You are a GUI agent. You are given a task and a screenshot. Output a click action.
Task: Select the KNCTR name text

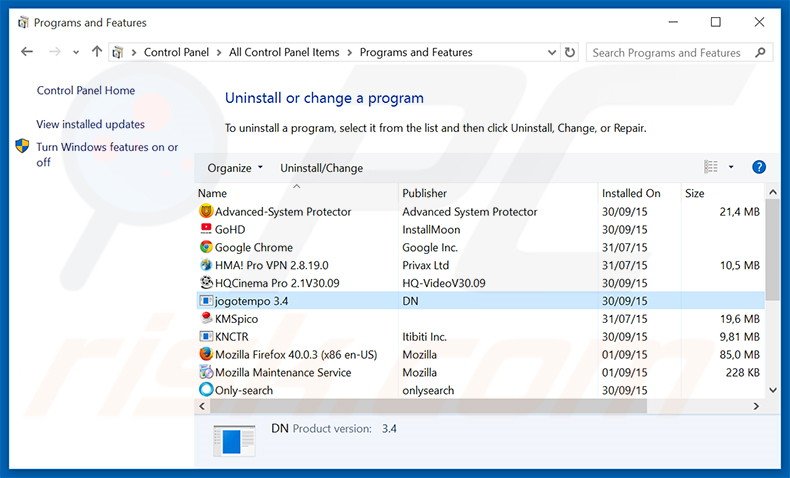pyautogui.click(x=232, y=336)
